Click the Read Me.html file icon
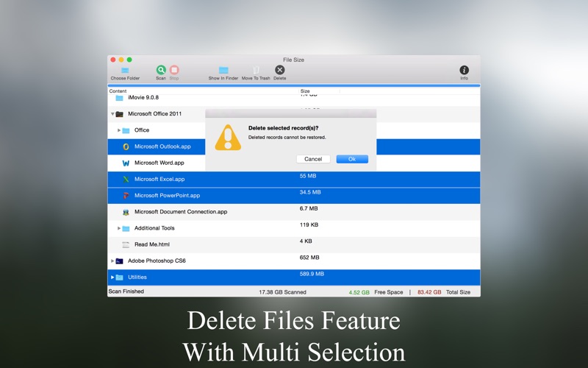Screen dimensions: 588x368 [126, 245]
